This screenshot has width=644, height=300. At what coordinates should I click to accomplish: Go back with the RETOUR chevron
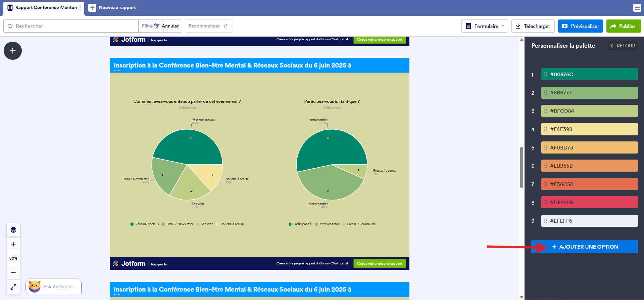pyautogui.click(x=623, y=46)
